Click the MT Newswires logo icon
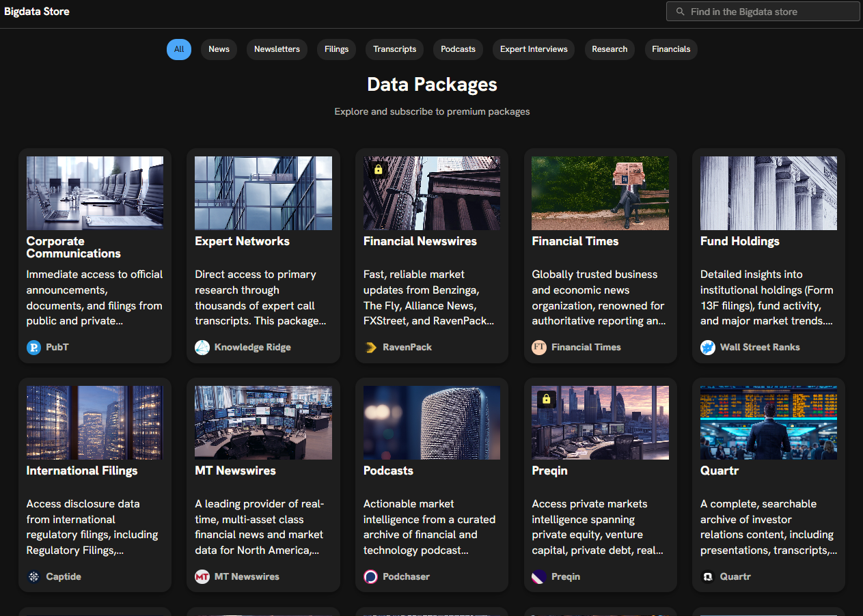The height and width of the screenshot is (616, 863). pos(202,577)
